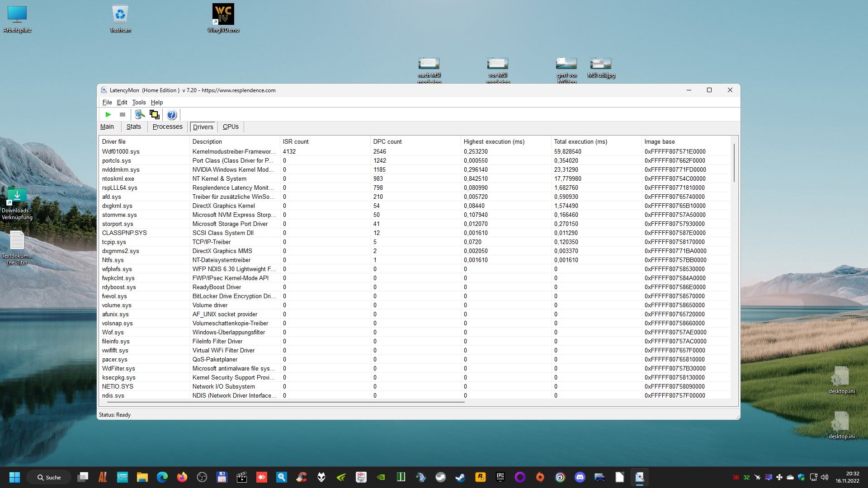Launch Firefox from the taskbar

click(182, 477)
